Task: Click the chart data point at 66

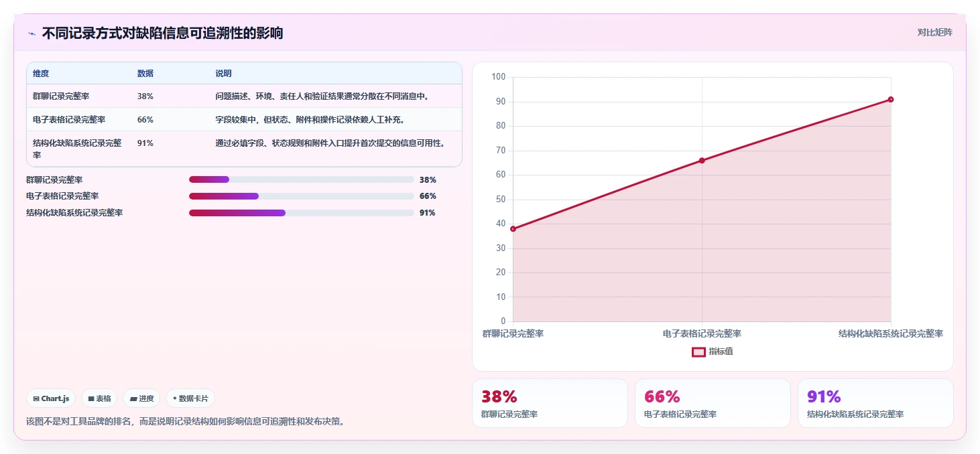Action: [702, 160]
